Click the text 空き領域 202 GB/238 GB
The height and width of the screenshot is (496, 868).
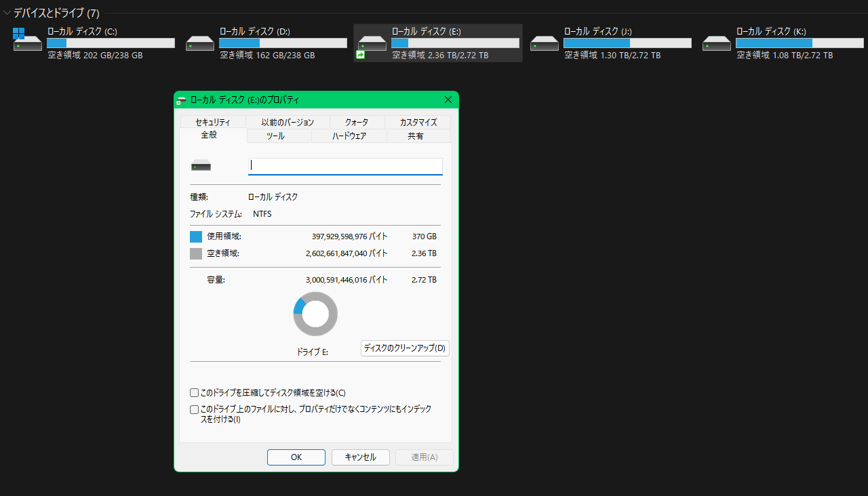(x=95, y=56)
